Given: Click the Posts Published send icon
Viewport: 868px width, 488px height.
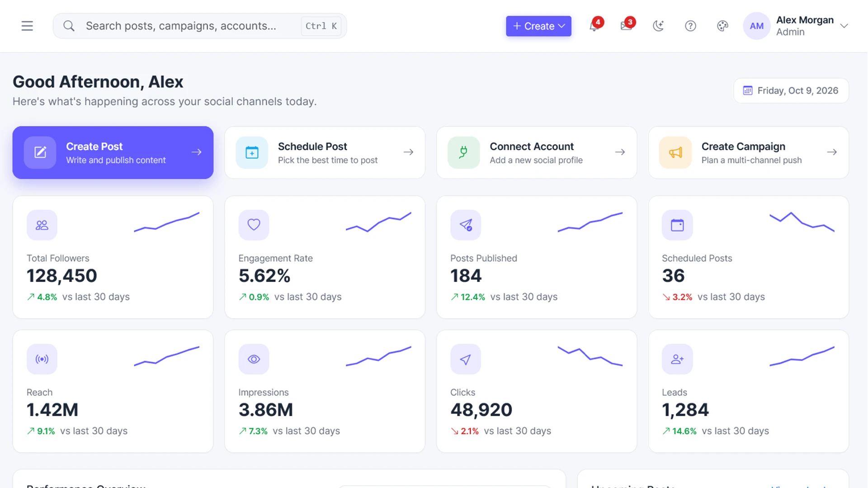Looking at the screenshot, I should (x=466, y=225).
